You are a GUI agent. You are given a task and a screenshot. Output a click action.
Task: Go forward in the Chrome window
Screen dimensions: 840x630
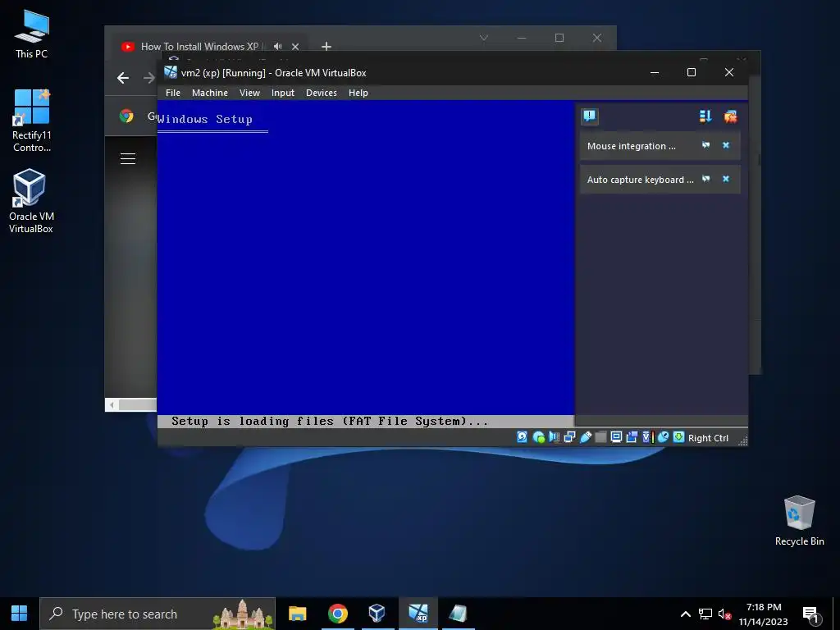149,78
